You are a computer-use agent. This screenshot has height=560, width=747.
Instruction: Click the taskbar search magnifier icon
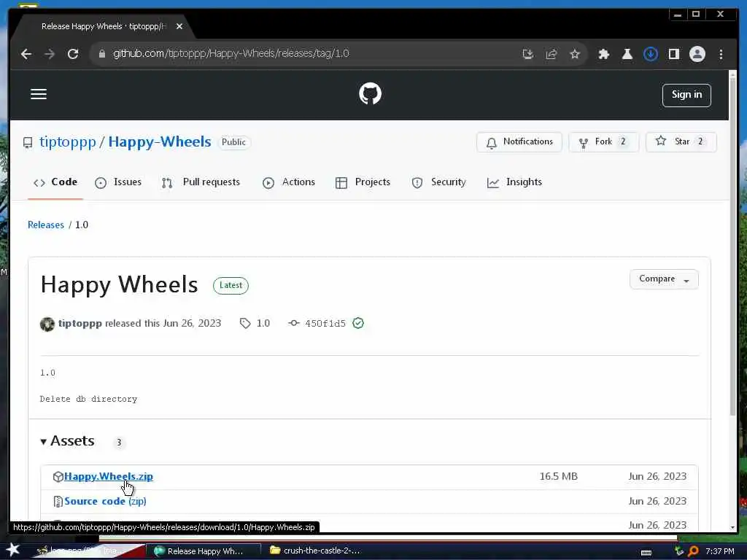pos(693,551)
